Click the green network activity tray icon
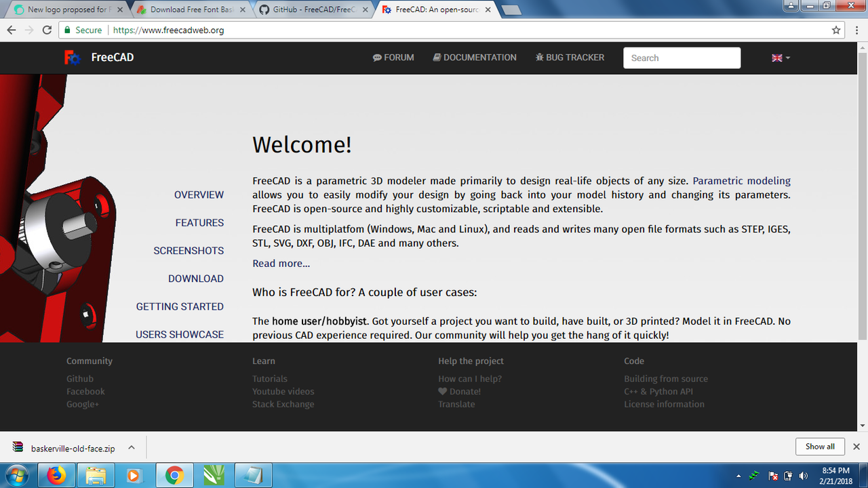 coord(755,476)
